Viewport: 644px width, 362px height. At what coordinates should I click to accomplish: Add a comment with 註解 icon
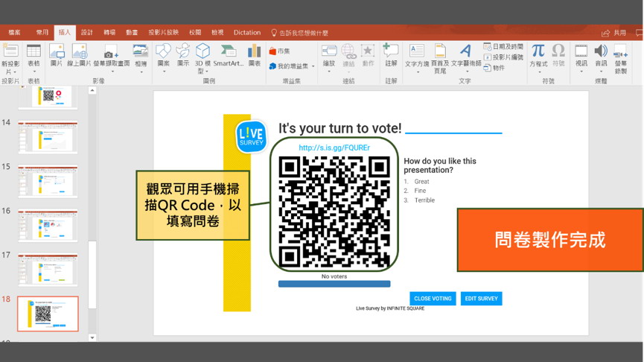pos(391,51)
